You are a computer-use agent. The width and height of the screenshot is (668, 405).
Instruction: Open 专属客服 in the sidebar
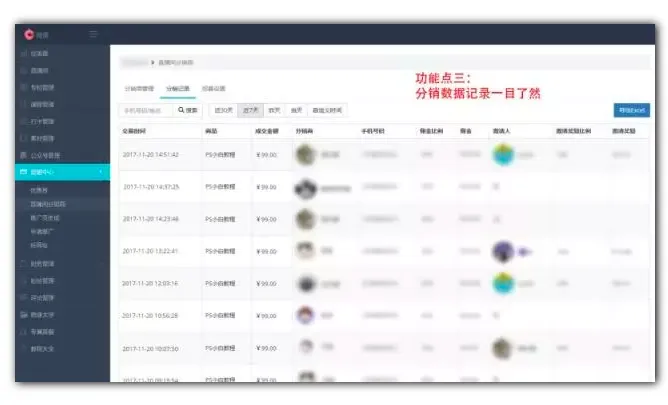click(x=42, y=332)
